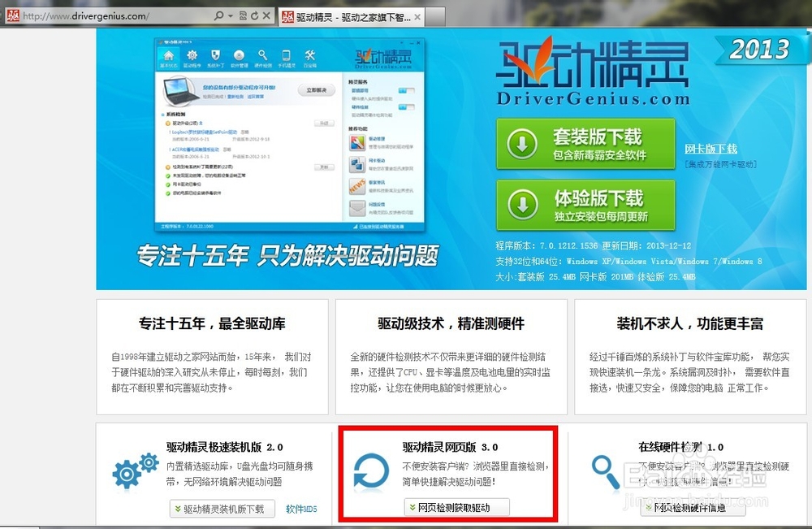Click the blue gears icon for 极速装机版
Viewport: 812px width, 529px height.
click(x=135, y=470)
